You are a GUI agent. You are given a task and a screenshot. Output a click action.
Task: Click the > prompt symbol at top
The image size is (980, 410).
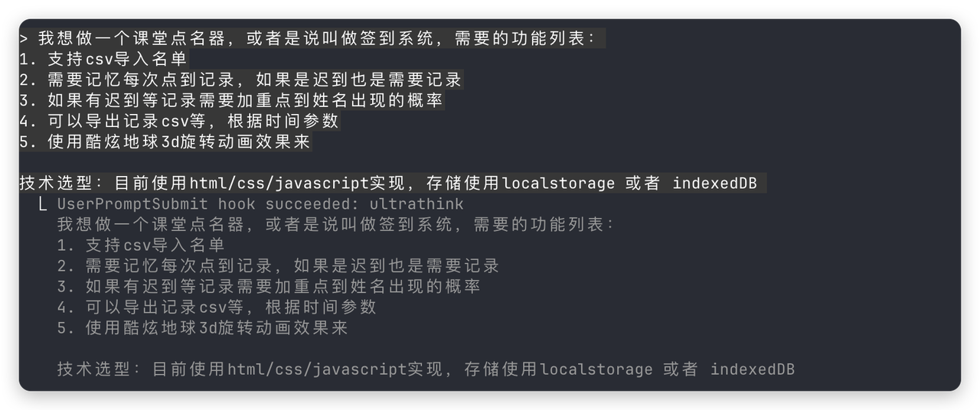[24, 39]
